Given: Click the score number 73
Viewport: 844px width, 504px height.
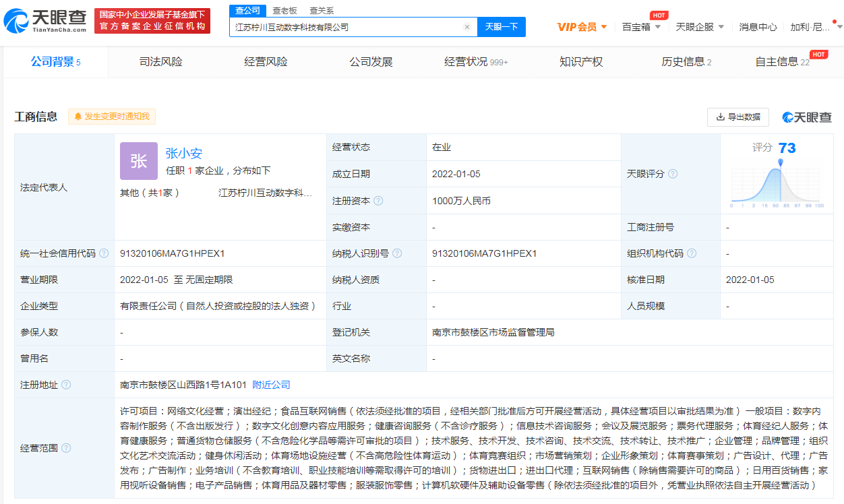Looking at the screenshot, I should [x=787, y=148].
